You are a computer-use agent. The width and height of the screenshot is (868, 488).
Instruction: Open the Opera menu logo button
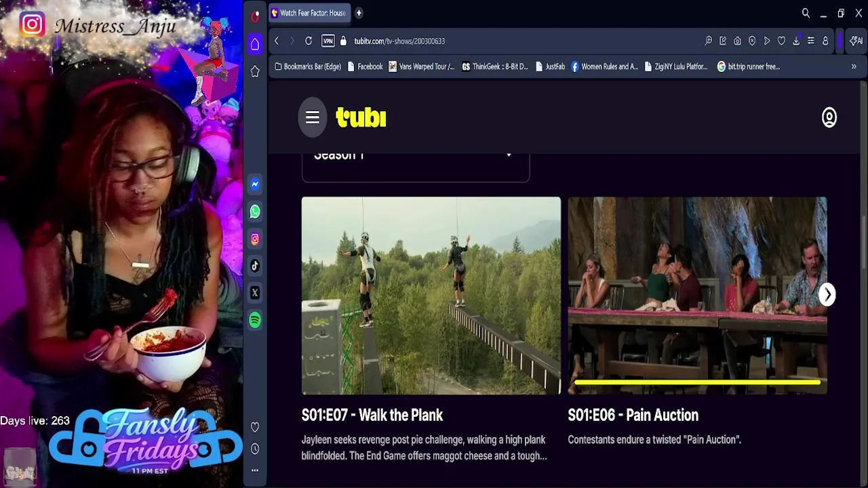click(255, 16)
